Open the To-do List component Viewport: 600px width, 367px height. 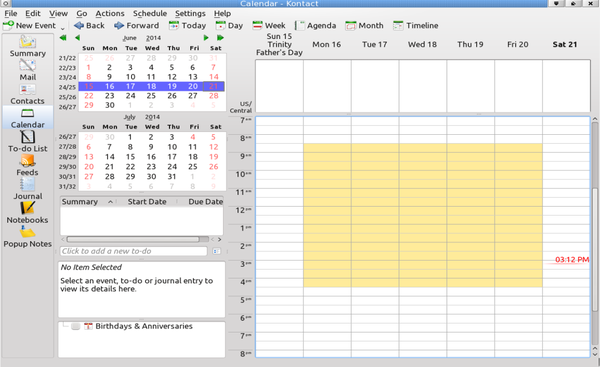[x=28, y=141]
